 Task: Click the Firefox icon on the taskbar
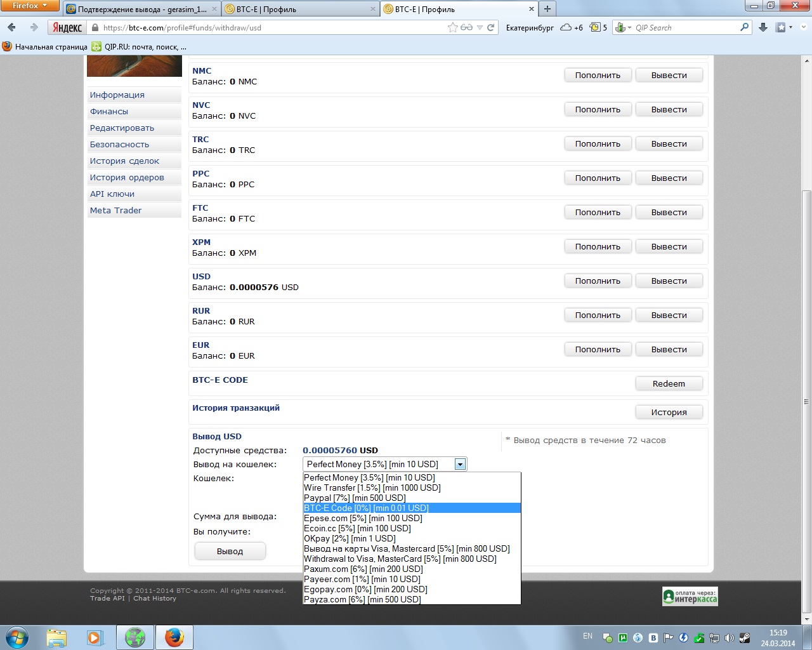coord(174,637)
